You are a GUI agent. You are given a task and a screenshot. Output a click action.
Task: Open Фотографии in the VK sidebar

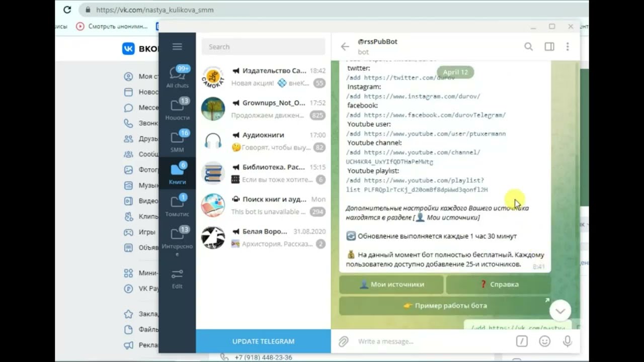tap(141, 170)
